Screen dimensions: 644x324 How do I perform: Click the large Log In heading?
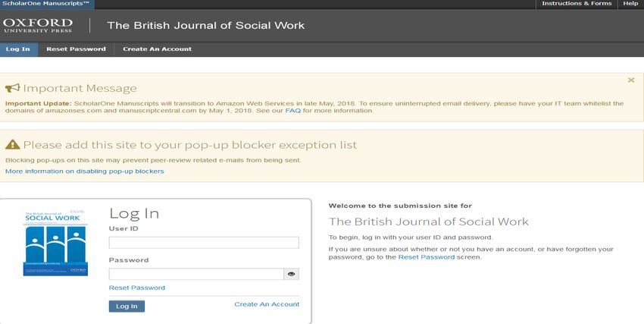pyautogui.click(x=134, y=213)
